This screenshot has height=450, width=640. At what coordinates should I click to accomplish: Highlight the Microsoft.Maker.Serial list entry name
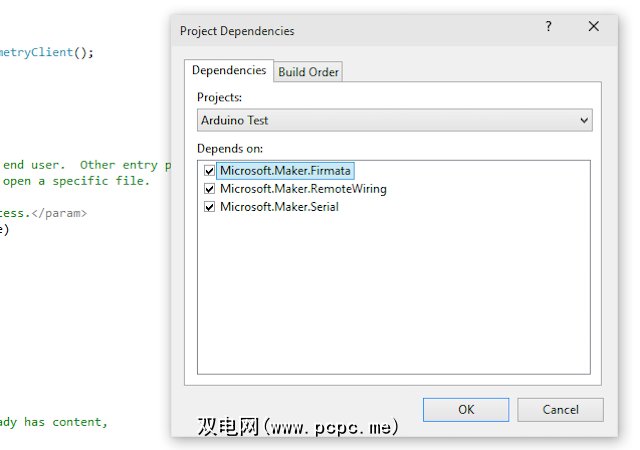coord(279,207)
